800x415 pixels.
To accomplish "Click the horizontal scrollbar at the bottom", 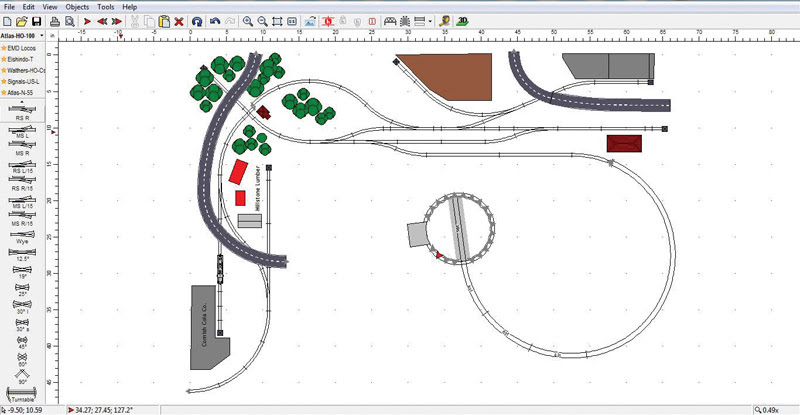I will (x=400, y=400).
